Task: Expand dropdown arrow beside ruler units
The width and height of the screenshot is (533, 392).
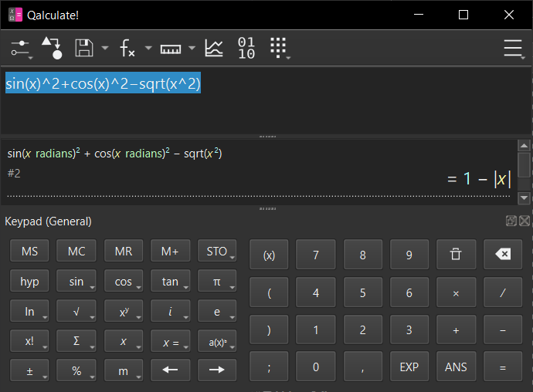Action: 192,49
